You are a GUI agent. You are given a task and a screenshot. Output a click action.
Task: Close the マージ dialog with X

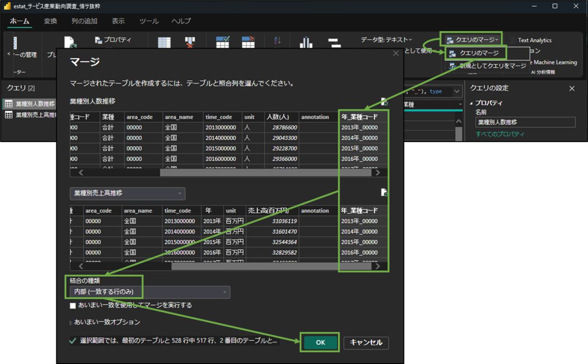point(396,53)
